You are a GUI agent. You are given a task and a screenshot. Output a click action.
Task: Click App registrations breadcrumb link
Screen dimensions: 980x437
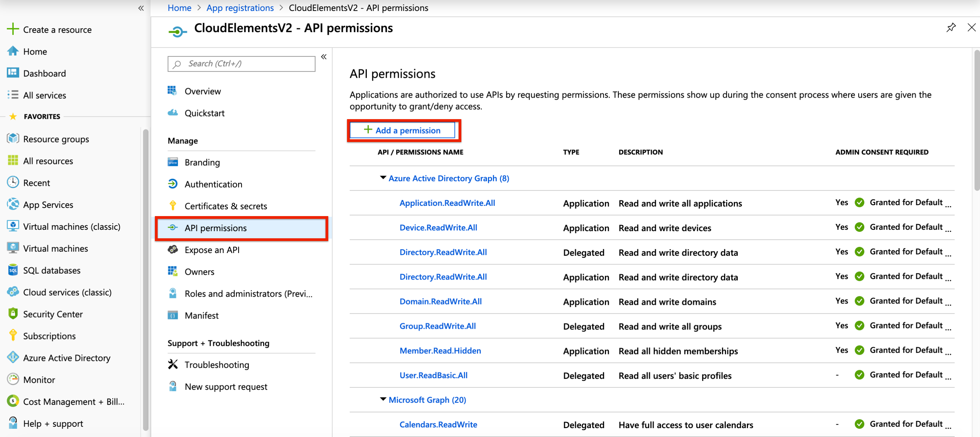[240, 8]
